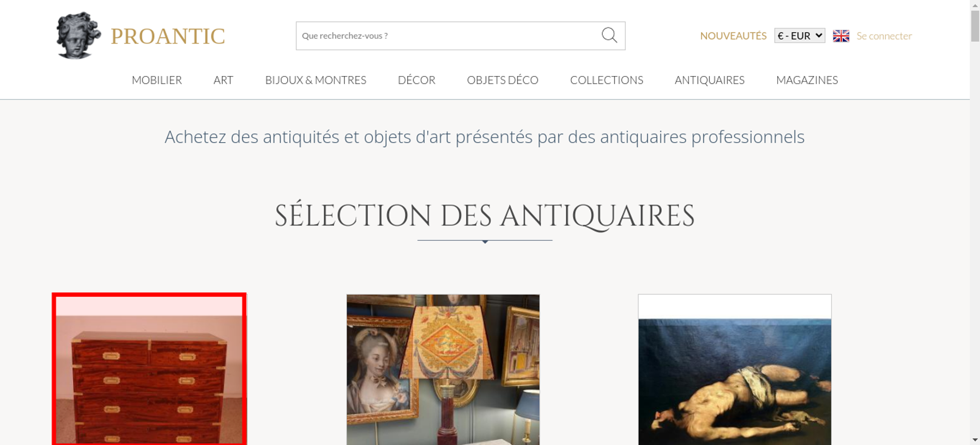Click the PROANTIC brand name text

[168, 36]
